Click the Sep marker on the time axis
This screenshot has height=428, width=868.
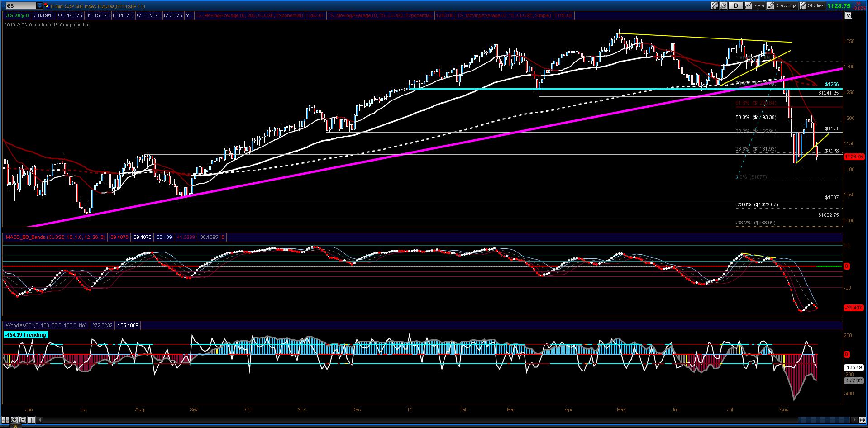(194, 409)
